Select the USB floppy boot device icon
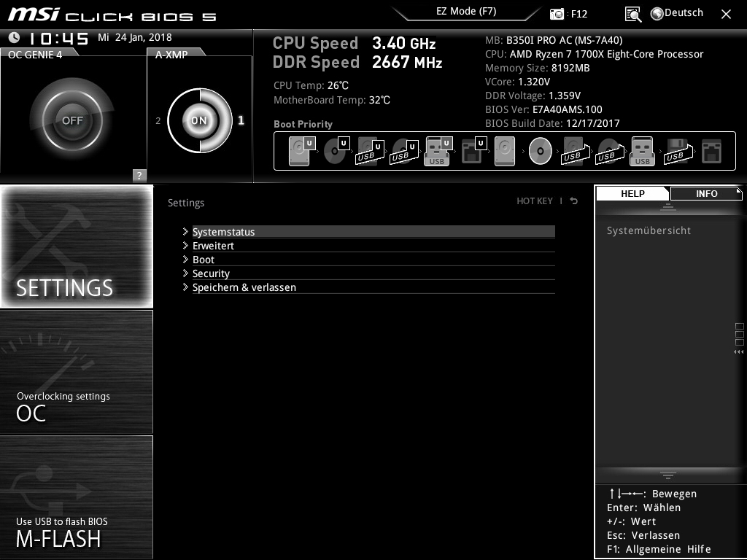Screen dimensions: 747x560 click(x=678, y=151)
